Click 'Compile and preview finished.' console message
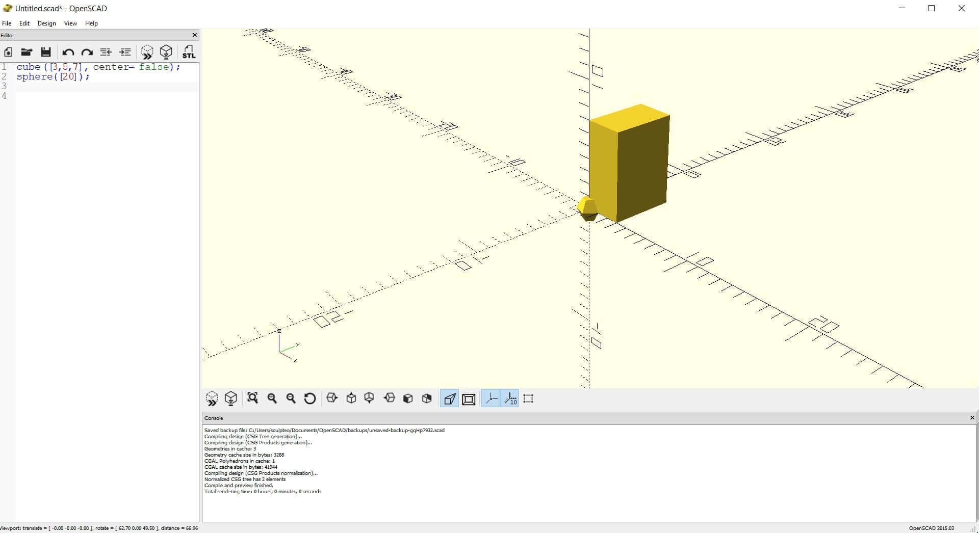980x533 pixels. 239,486
